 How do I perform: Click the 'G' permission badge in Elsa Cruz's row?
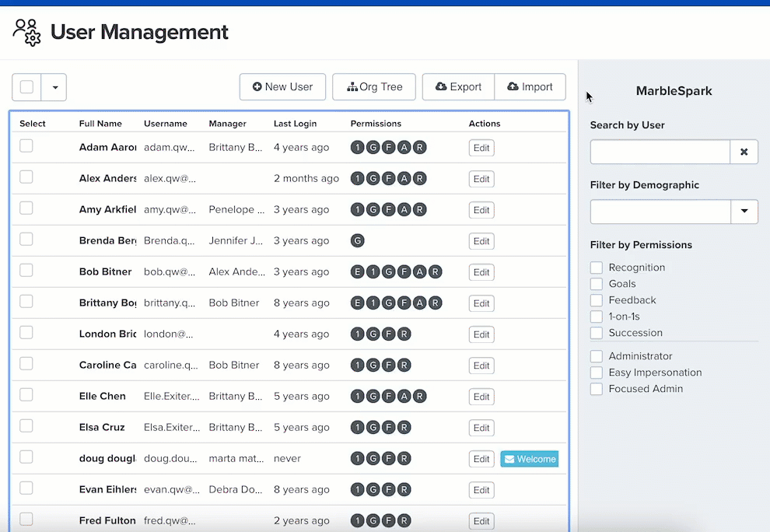click(373, 427)
